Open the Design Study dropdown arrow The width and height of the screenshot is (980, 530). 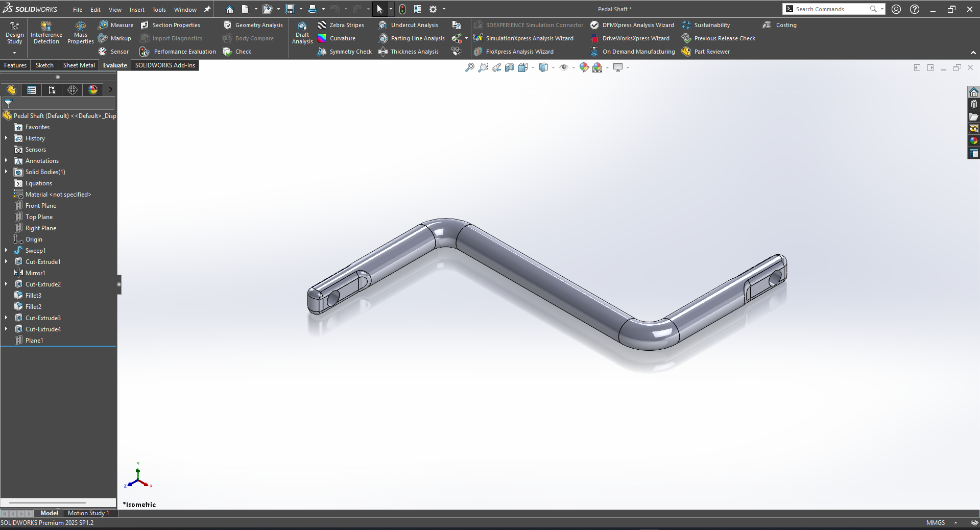click(14, 53)
